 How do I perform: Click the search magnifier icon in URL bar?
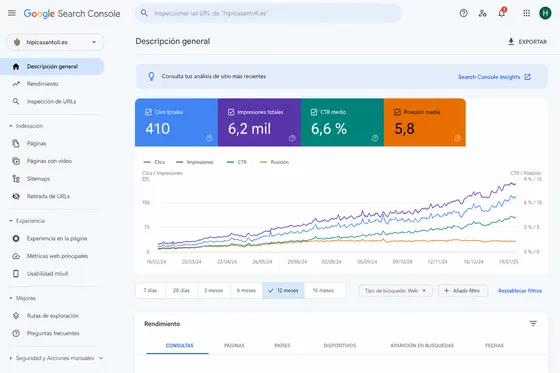pos(144,13)
